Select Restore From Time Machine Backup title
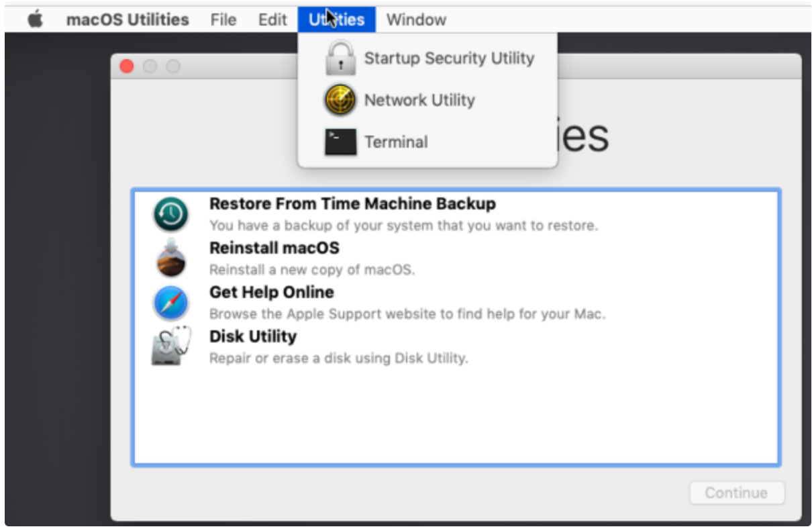Screen dimensions: 812x529 [x=352, y=203]
